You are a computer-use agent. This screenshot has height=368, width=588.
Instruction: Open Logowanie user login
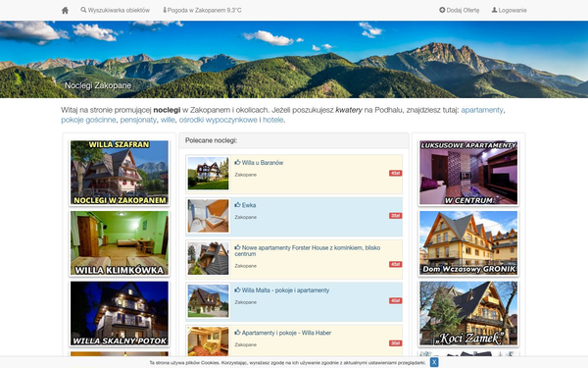510,10
